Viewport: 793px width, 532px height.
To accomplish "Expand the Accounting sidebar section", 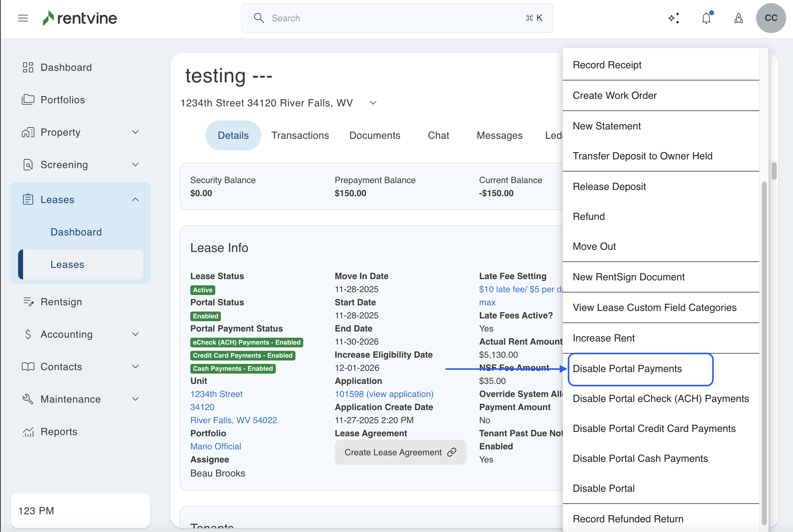I will (x=135, y=334).
